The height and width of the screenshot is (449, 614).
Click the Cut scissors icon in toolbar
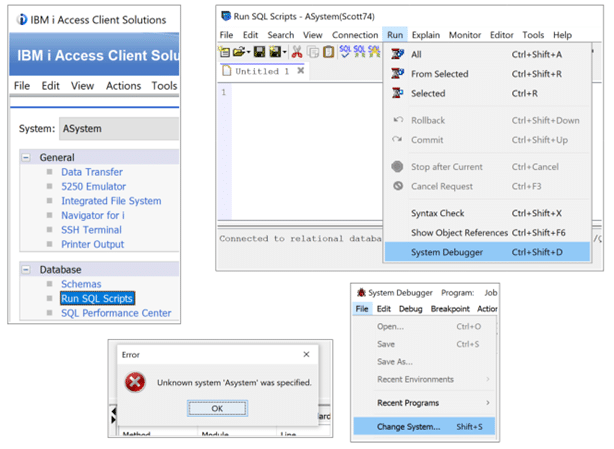(297, 51)
